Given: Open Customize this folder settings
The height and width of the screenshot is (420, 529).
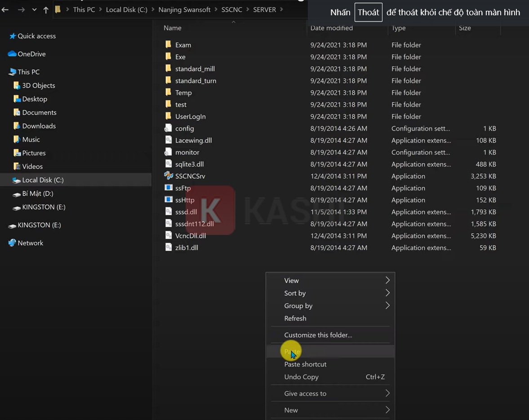Looking at the screenshot, I should tap(318, 335).
